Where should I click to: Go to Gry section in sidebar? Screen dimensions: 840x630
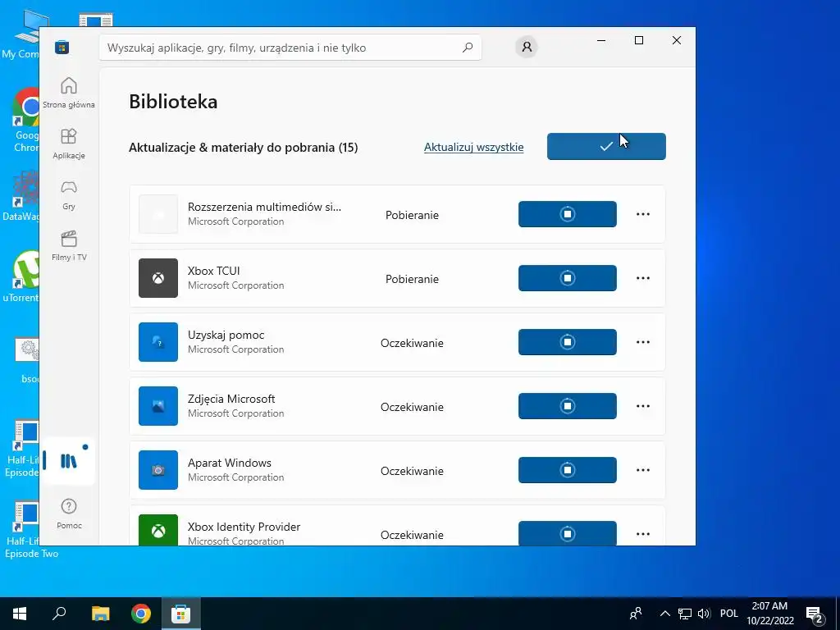(69, 194)
